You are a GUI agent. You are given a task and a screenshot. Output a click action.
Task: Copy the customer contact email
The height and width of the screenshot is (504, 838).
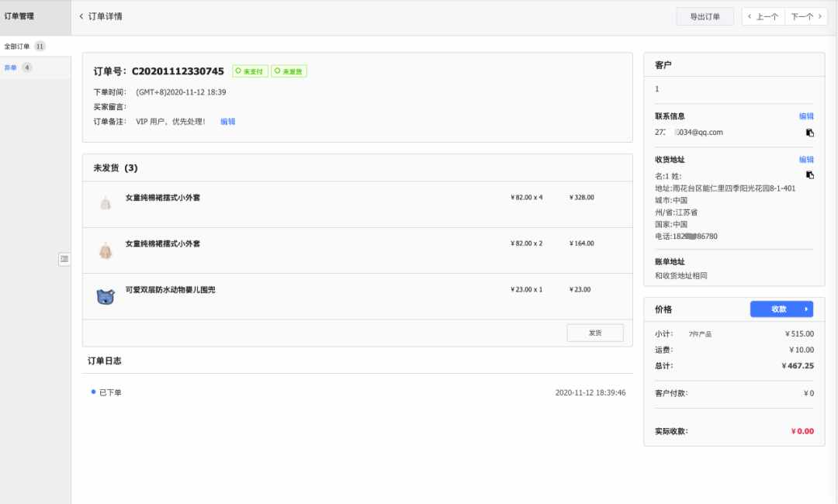809,133
